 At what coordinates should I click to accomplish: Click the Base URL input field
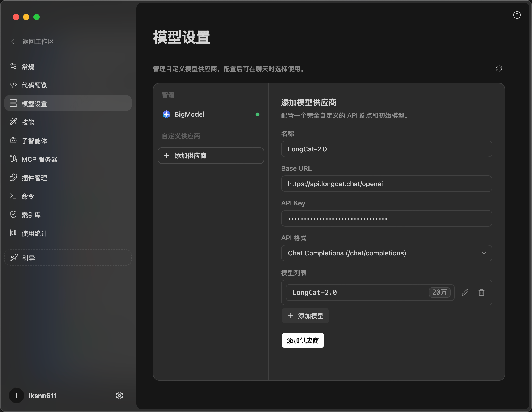tap(387, 184)
